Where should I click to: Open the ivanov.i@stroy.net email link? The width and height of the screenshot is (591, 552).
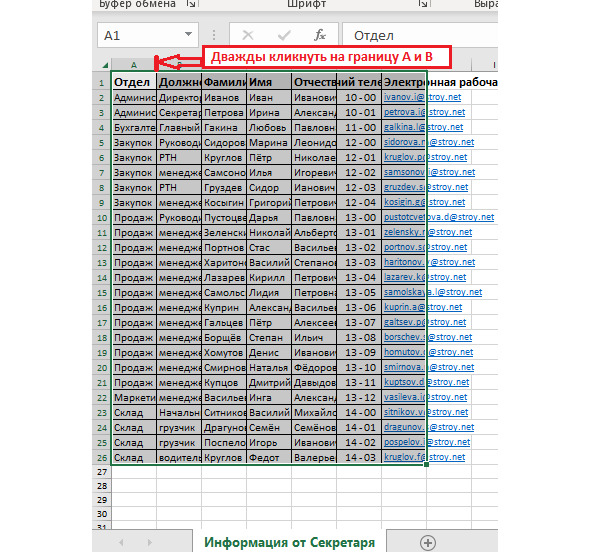click(422, 97)
